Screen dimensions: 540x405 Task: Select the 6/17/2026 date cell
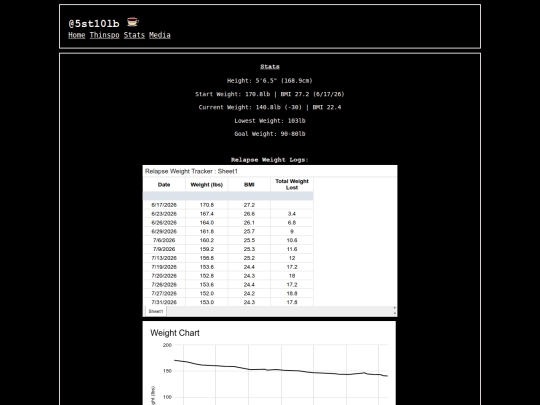(x=164, y=205)
